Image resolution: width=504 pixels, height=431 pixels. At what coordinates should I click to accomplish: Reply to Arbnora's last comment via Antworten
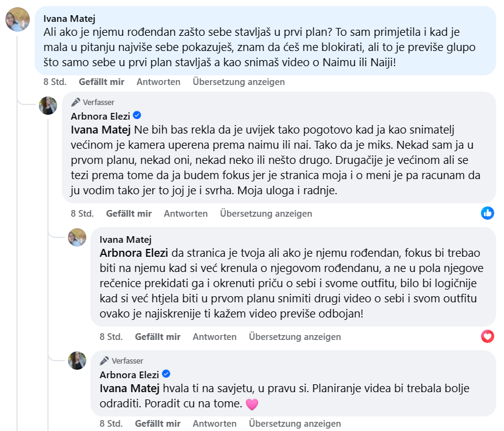click(215, 424)
